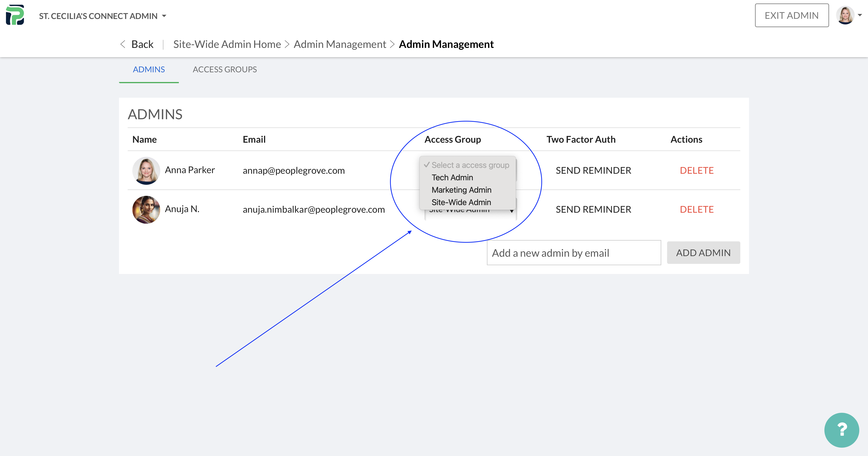Open Anuja N.'s access group dropdown arrow

click(511, 211)
